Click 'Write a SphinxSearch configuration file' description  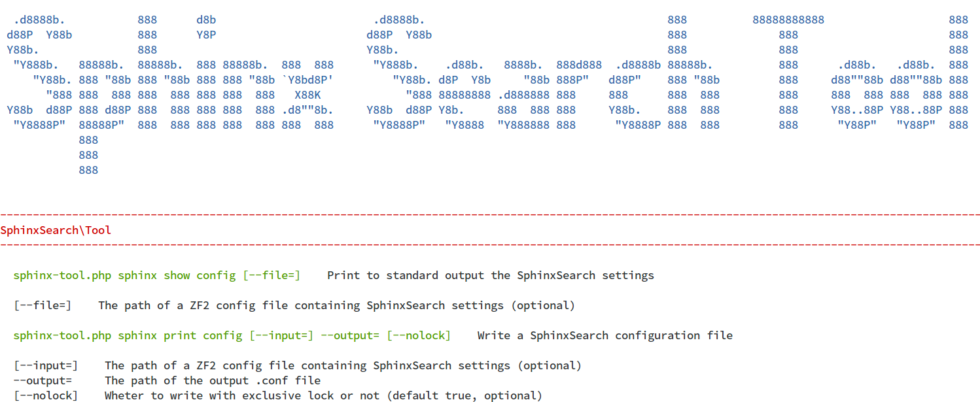(605, 335)
